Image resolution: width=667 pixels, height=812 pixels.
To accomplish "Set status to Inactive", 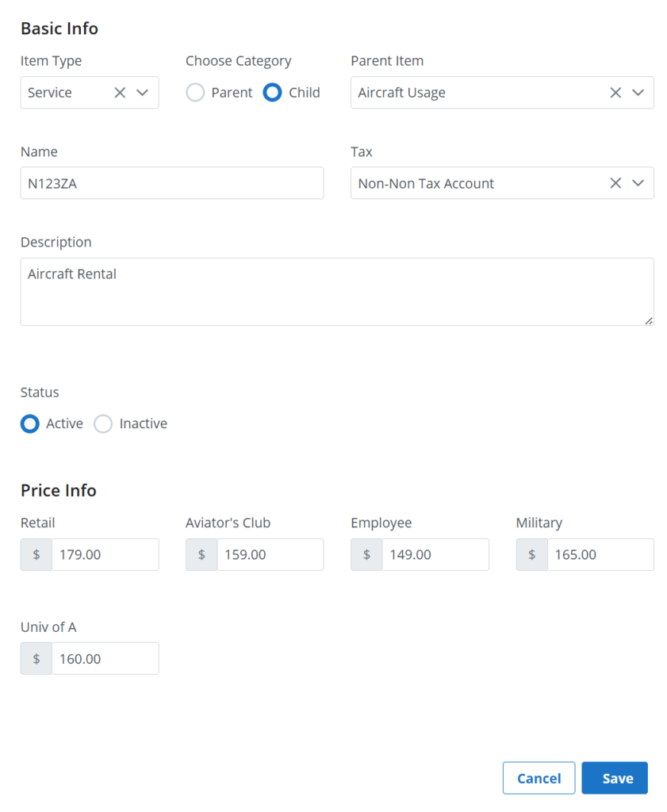I will (x=103, y=423).
